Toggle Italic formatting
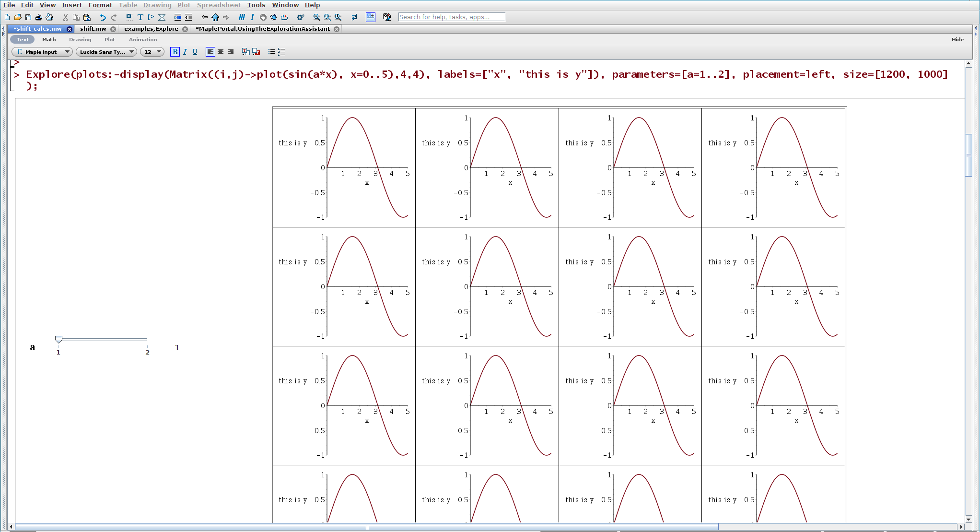 click(x=185, y=52)
